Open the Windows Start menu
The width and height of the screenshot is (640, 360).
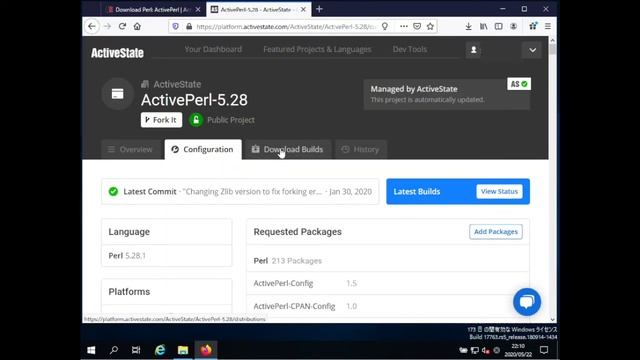[91, 350]
